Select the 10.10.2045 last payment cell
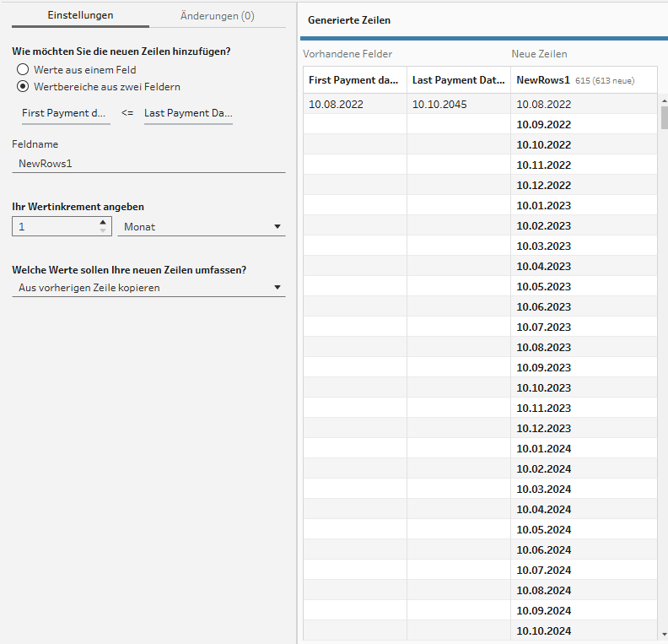 (x=439, y=105)
